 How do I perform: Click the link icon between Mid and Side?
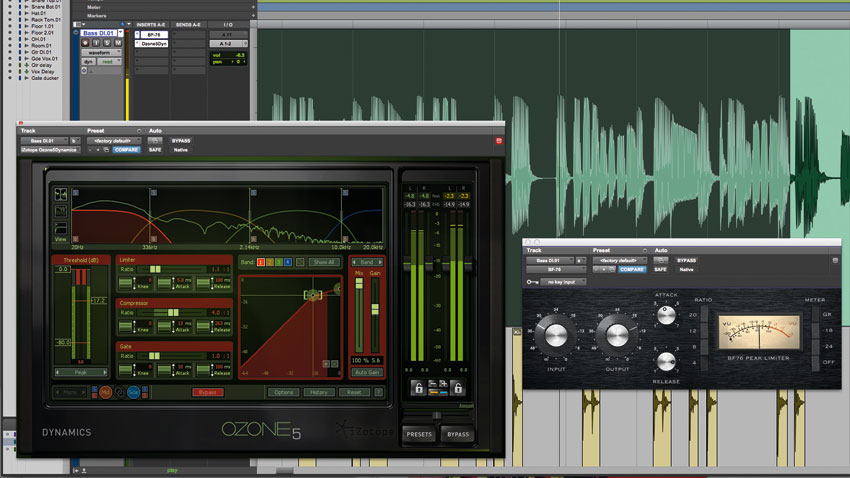click(119, 392)
